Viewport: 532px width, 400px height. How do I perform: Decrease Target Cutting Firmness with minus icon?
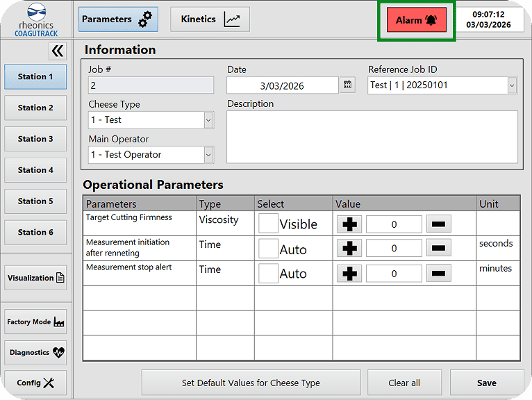(438, 224)
